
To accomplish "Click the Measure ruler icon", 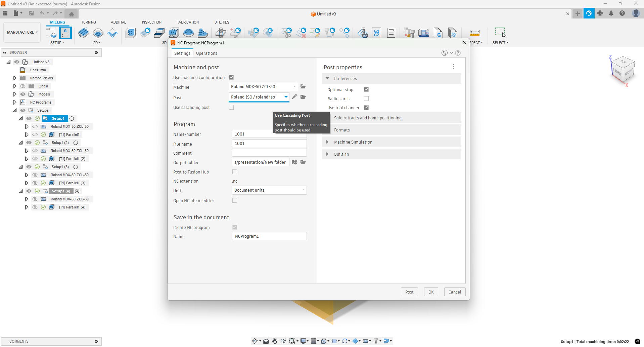I will [475, 33].
